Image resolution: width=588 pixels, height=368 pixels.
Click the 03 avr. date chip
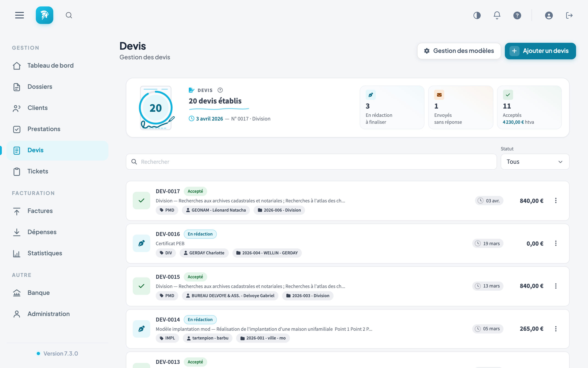pos(489,201)
